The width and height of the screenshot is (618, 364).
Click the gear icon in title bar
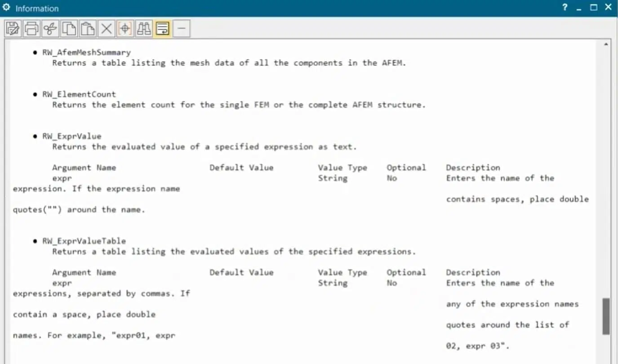[x=6, y=8]
